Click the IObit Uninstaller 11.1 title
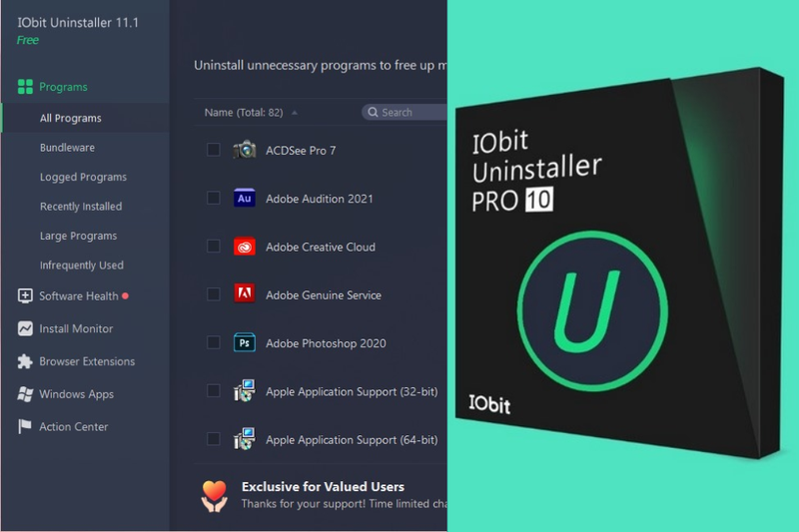This screenshot has height=532, width=799. pos(78,22)
